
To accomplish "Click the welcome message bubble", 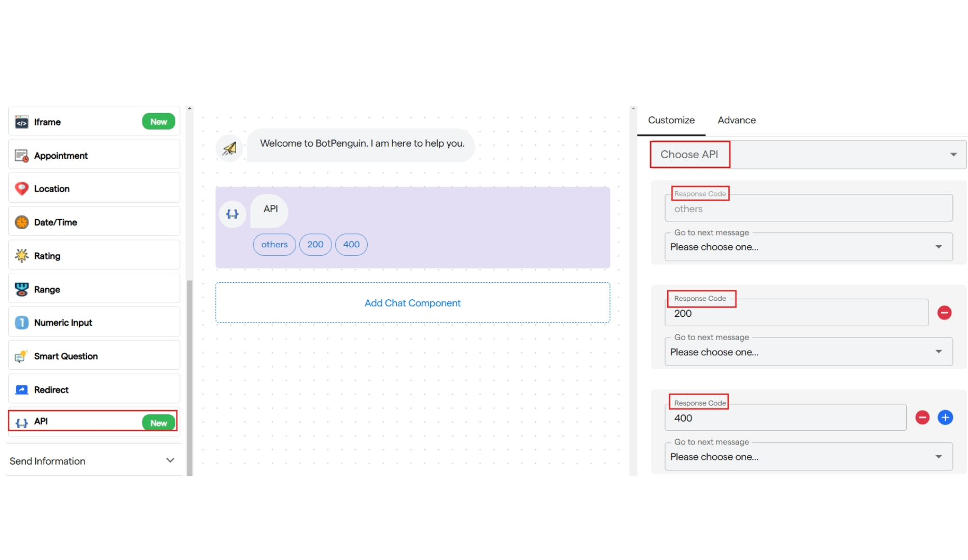I will coord(361,145).
